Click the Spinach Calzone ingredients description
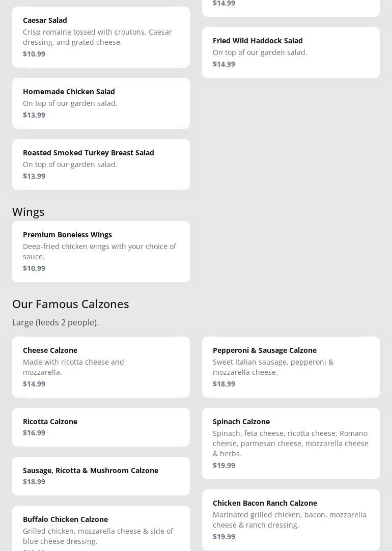 click(x=290, y=443)
